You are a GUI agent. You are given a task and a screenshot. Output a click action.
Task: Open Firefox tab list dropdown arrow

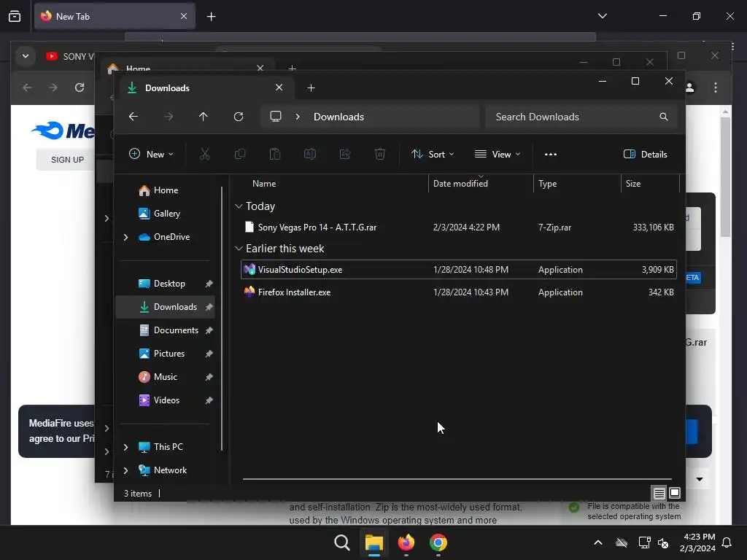[603, 16]
